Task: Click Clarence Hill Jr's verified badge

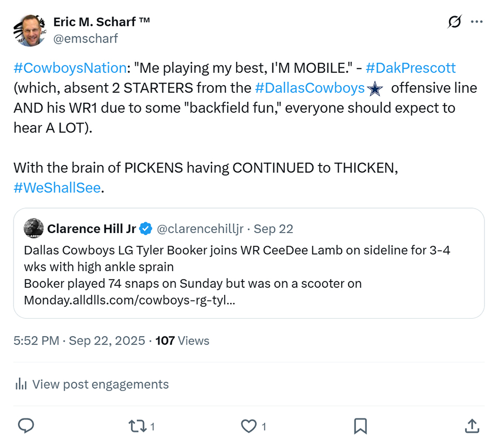Action: click(x=146, y=229)
